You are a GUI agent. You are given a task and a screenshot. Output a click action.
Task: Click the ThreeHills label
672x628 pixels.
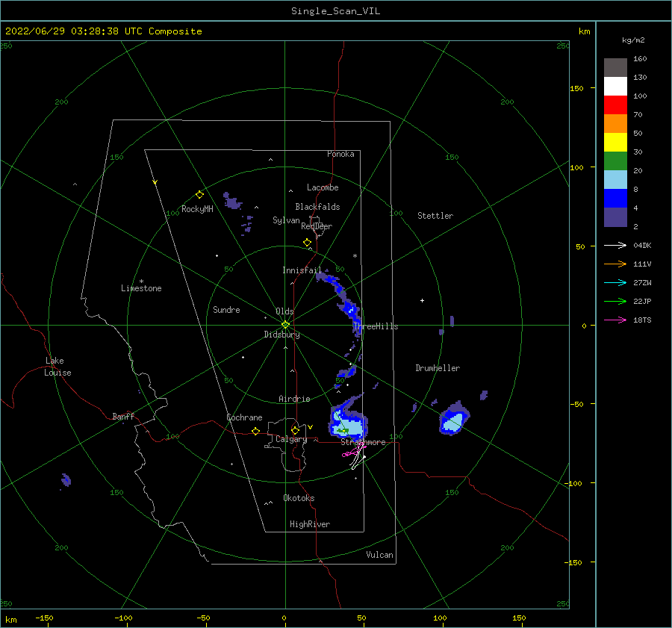click(x=376, y=326)
